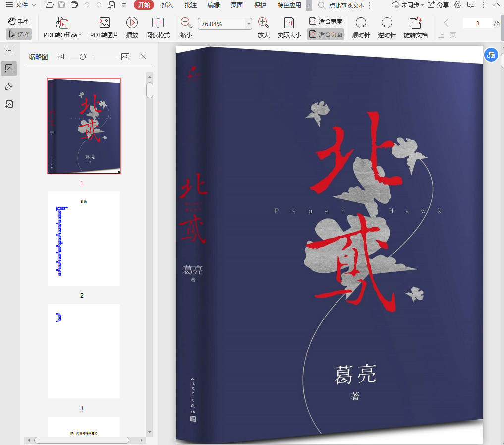Switch to the 保护 tab
Image resolution: width=504 pixels, height=445 pixels.
tap(260, 5)
